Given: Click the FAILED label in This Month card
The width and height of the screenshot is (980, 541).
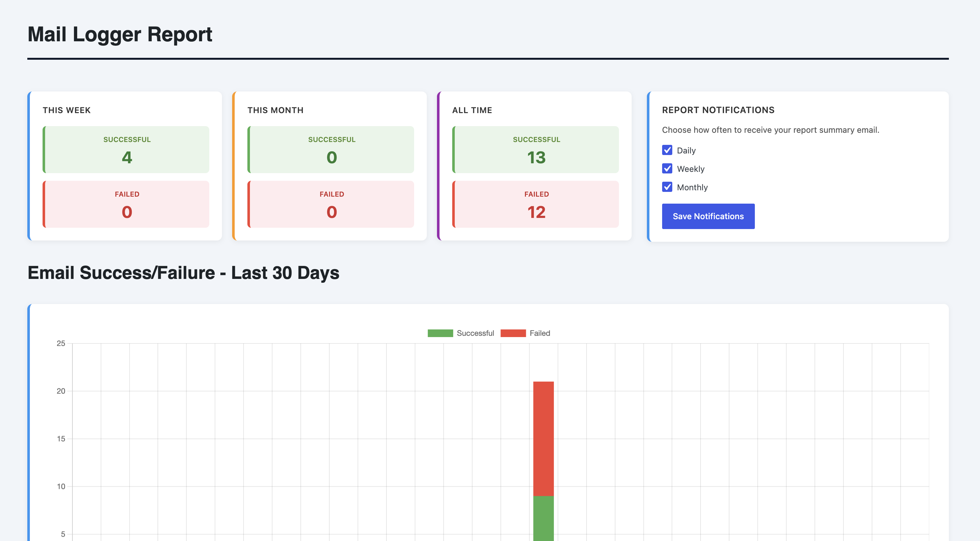Looking at the screenshot, I should (332, 194).
